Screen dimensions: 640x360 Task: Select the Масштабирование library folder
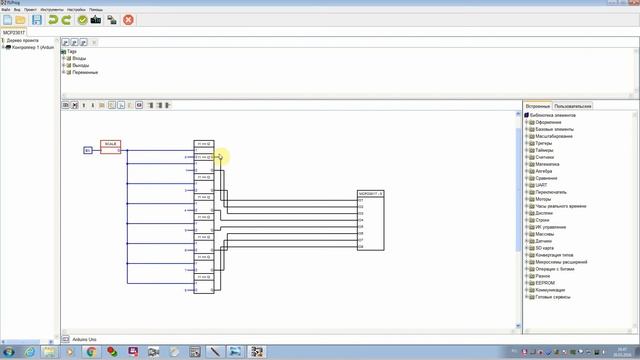[554, 136]
